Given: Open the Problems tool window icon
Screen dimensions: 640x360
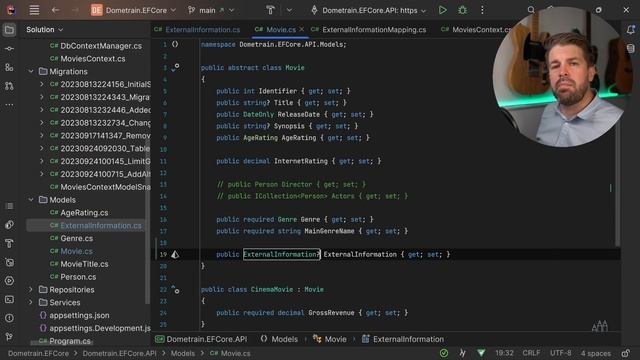Looking at the screenshot, I should [9, 318].
